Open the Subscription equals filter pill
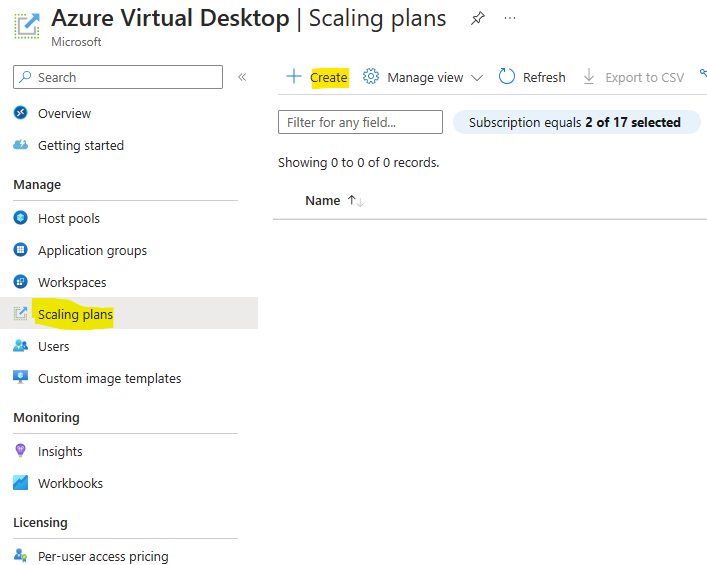 [577, 122]
